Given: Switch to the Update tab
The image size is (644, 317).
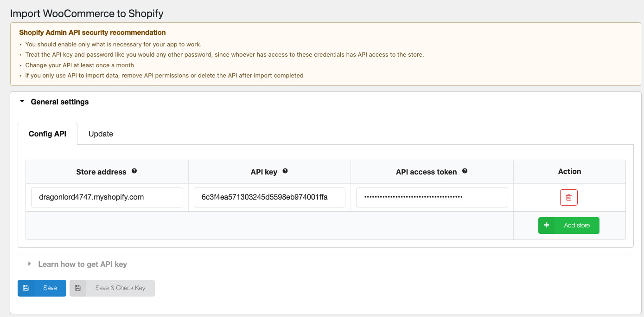Looking at the screenshot, I should [100, 134].
